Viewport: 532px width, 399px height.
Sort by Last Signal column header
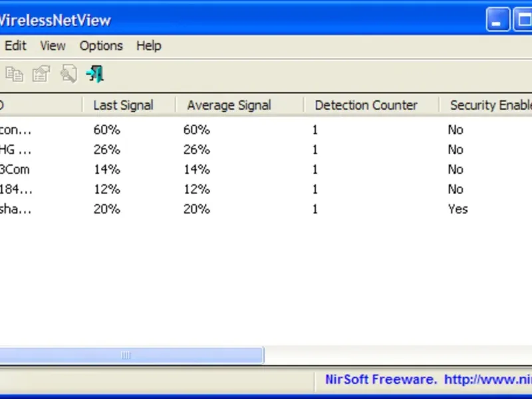coord(129,105)
